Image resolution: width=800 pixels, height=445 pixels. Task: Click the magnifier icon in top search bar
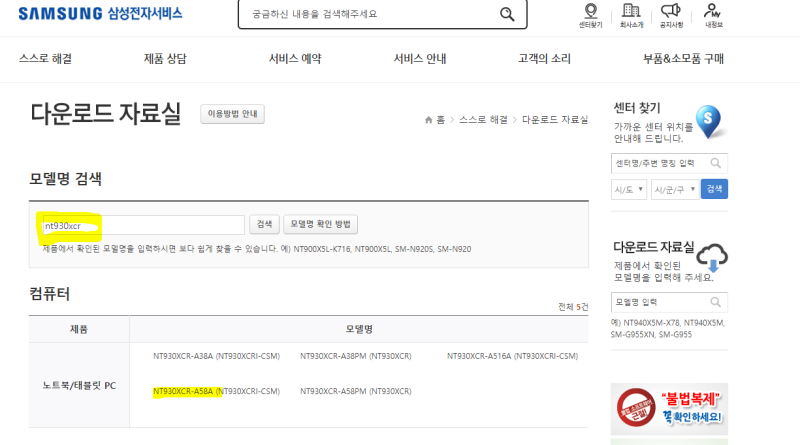(x=507, y=14)
